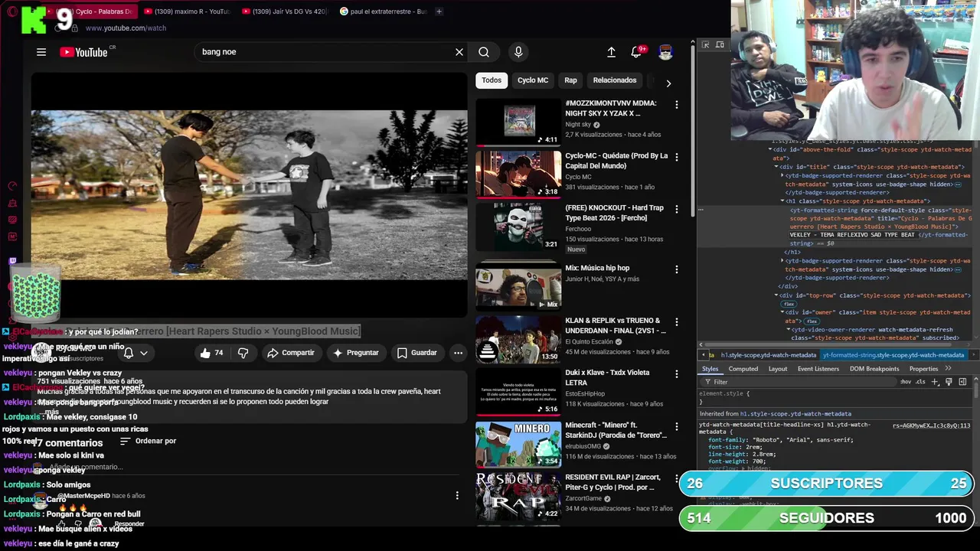Start voice search with the microphone

pos(518,52)
